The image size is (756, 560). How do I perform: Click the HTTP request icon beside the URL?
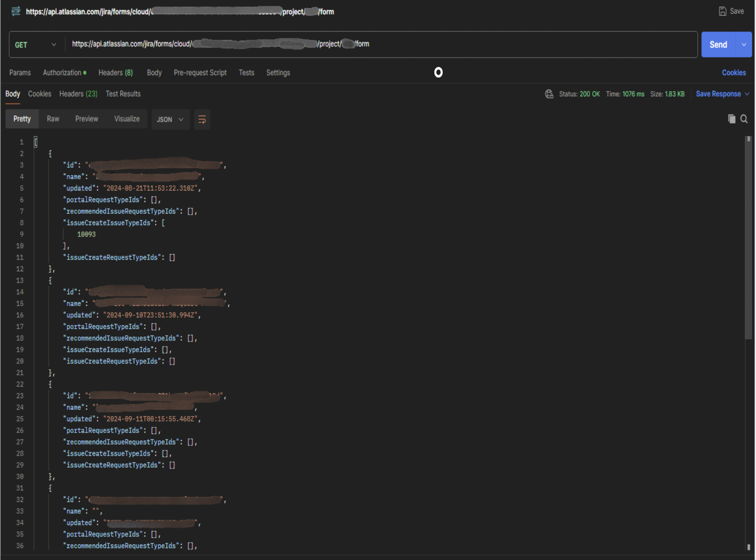point(16,11)
